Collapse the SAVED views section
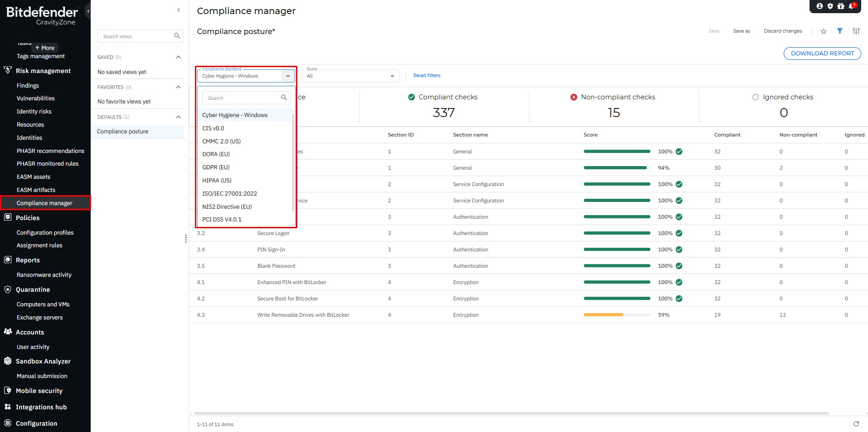The width and height of the screenshot is (868, 432). (x=178, y=57)
